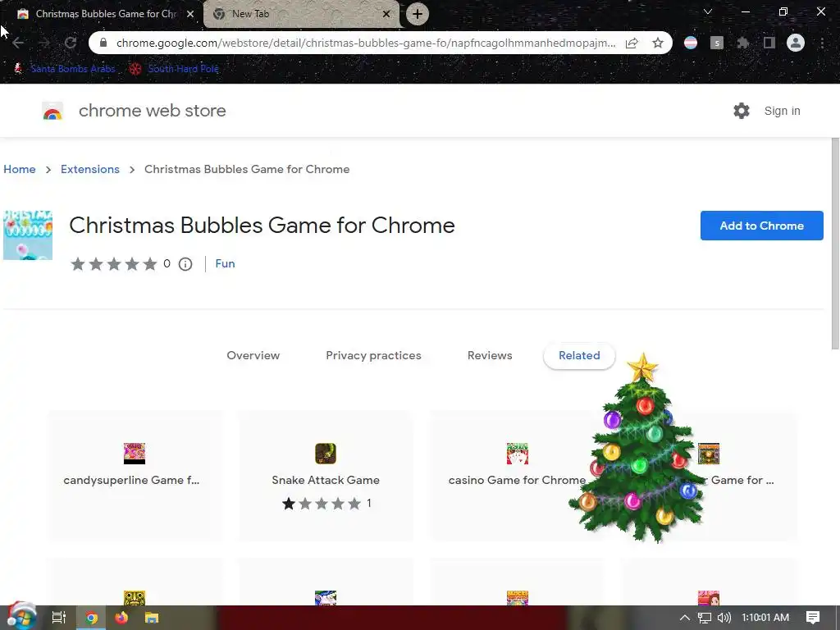Select the Related tab
The width and height of the screenshot is (840, 630).
pyautogui.click(x=579, y=356)
